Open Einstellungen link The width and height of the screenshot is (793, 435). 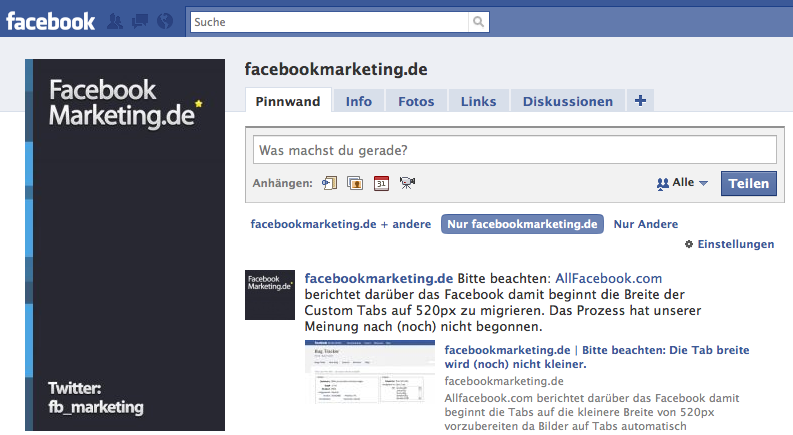(736, 244)
